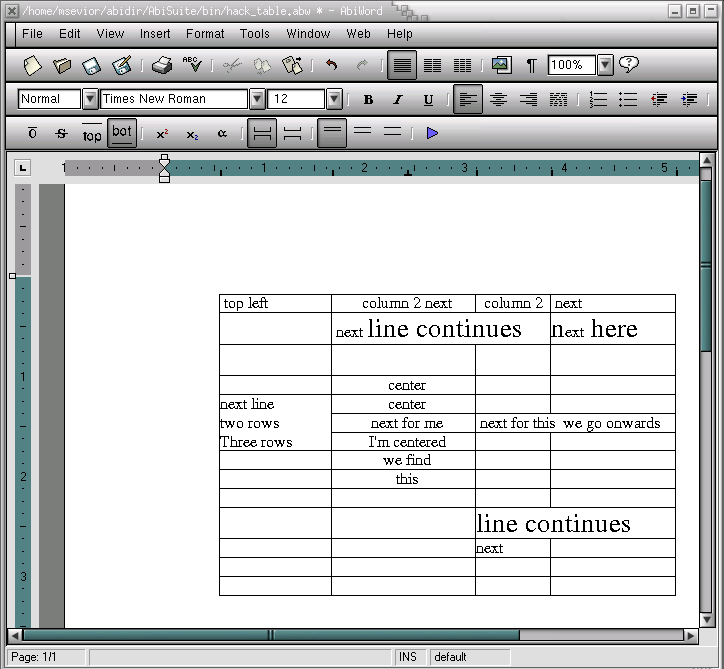724x669 pixels.
Task: Open the Times New Roman font dropdown
Action: tap(257, 99)
